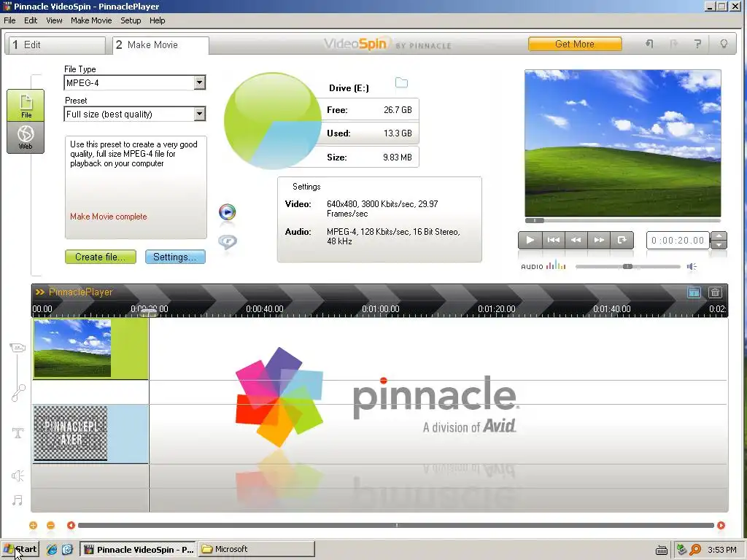Click the Settings button
The height and width of the screenshot is (560, 747).
(x=175, y=257)
